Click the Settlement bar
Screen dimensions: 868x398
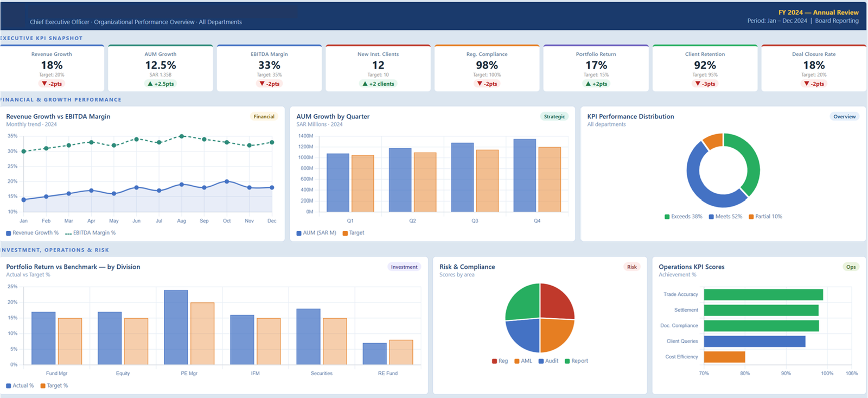coord(761,311)
